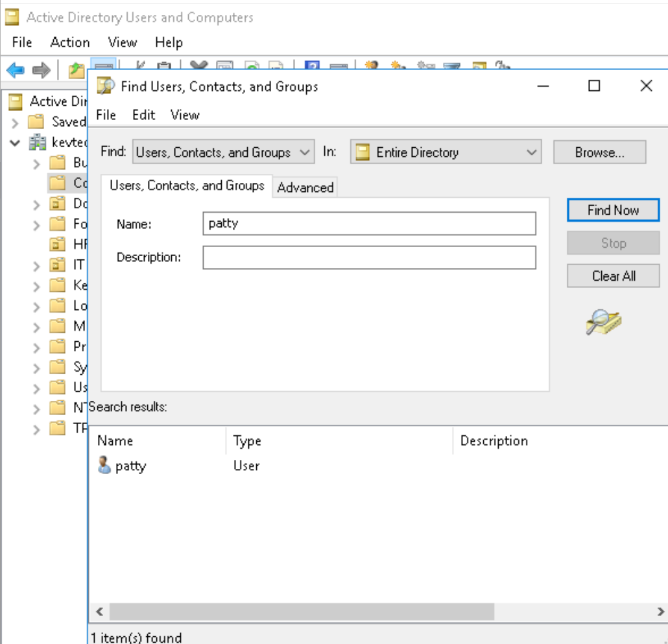The height and width of the screenshot is (644, 668).
Task: Open the 'In: Entire Directory' dropdown
Action: (446, 152)
